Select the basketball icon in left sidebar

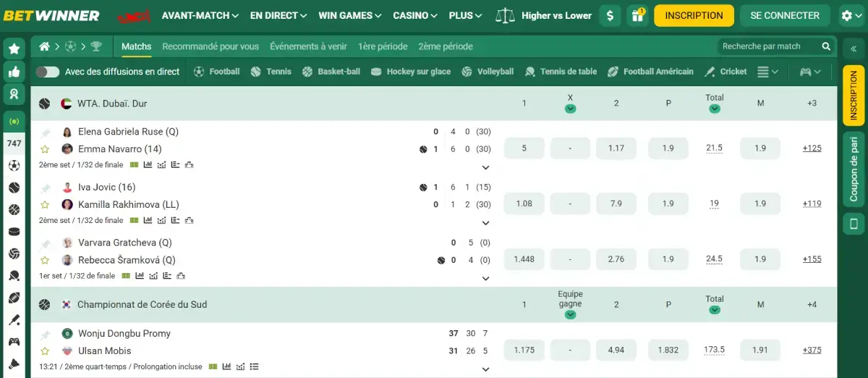click(x=14, y=210)
